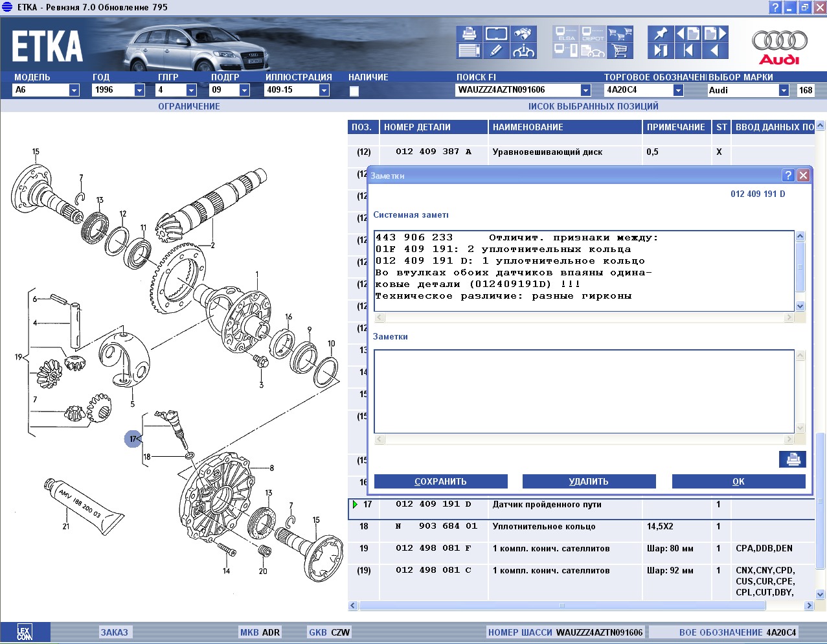Viewport: 827px width, 644px height.
Task: Click the 168 value field
Action: pos(806,90)
